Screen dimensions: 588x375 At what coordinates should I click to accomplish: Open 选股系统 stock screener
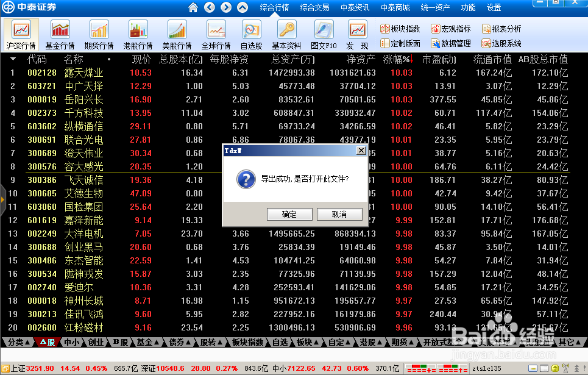501,43
